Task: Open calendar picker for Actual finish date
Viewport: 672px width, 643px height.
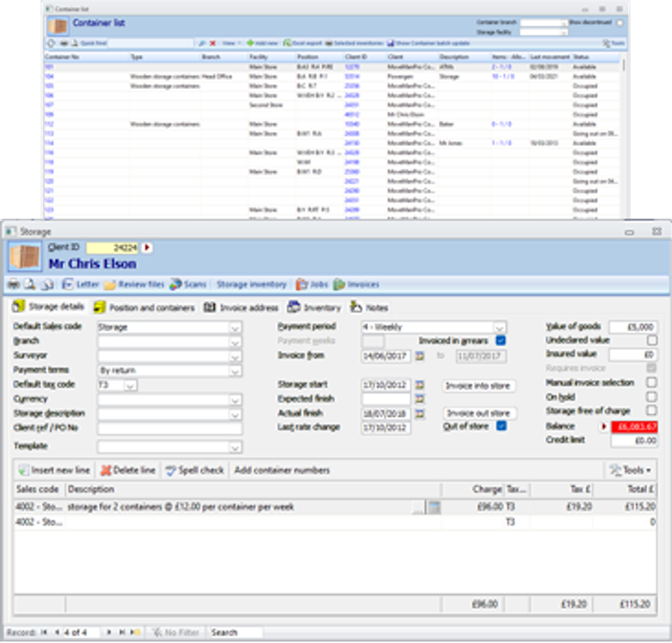Action: (420, 413)
